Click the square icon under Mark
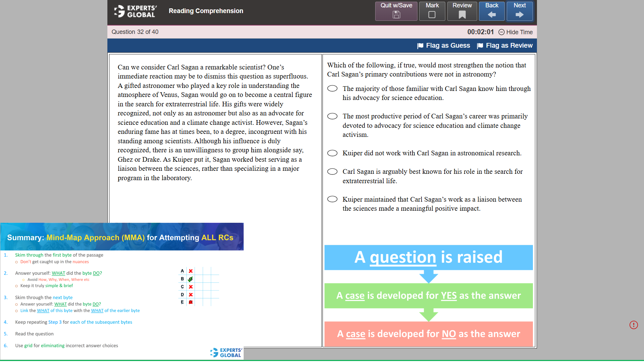The width and height of the screenshot is (644, 362). (x=432, y=14)
